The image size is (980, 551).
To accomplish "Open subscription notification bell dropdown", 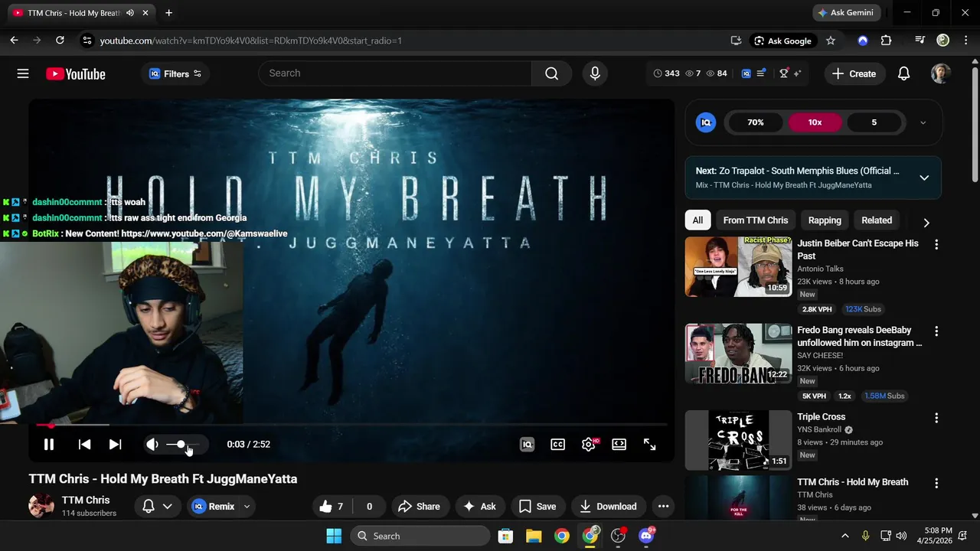I will click(157, 506).
